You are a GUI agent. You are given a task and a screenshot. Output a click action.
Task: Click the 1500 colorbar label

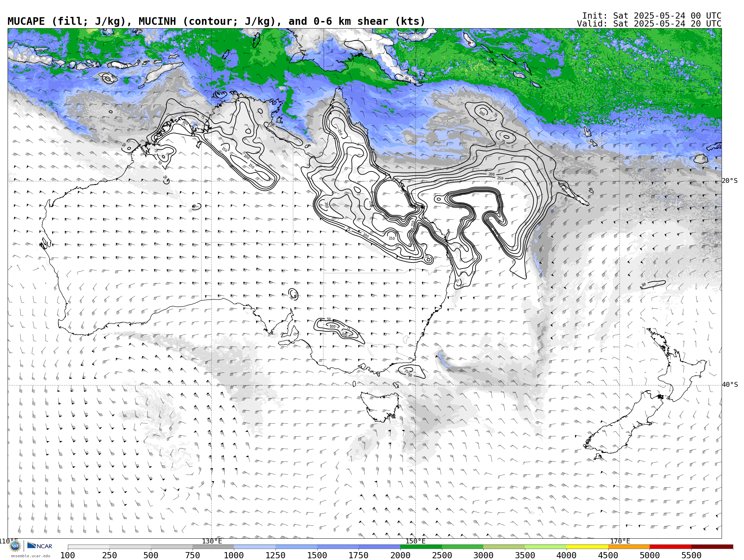coord(317,556)
